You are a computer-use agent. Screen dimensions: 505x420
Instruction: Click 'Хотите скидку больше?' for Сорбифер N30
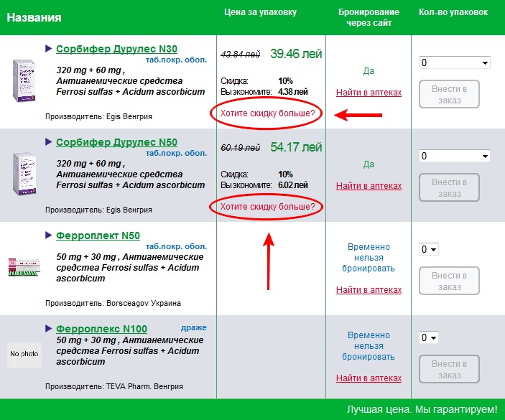point(267,113)
